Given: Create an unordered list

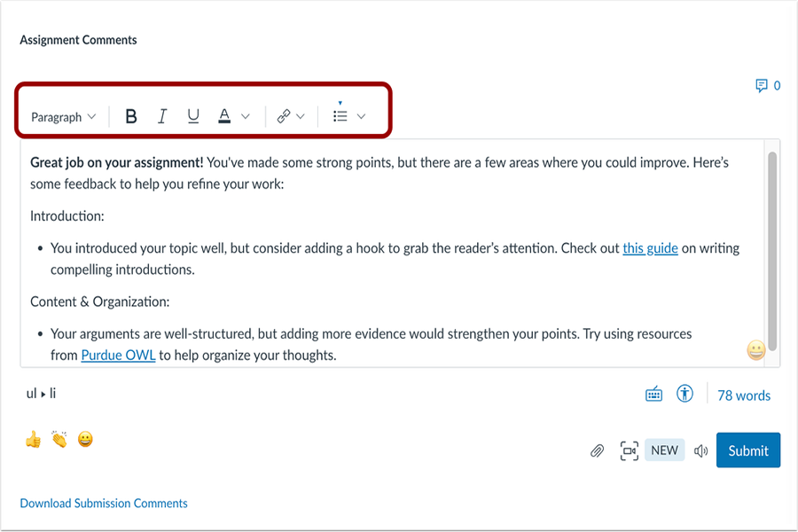Looking at the screenshot, I should (x=341, y=115).
